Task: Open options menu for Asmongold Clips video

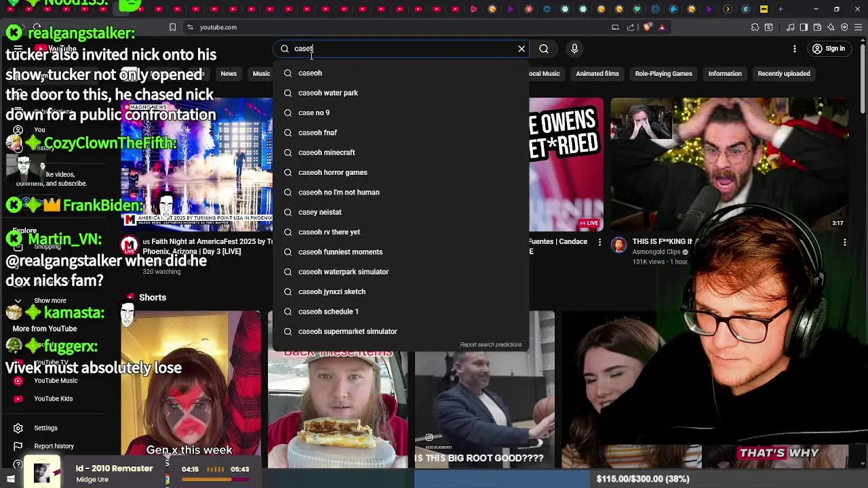Action: click(845, 243)
